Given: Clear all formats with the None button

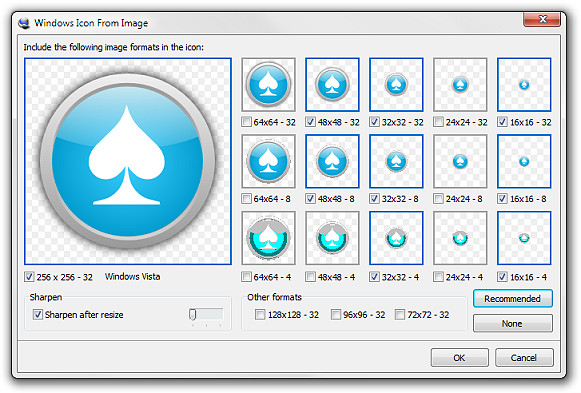Looking at the screenshot, I should (512, 323).
